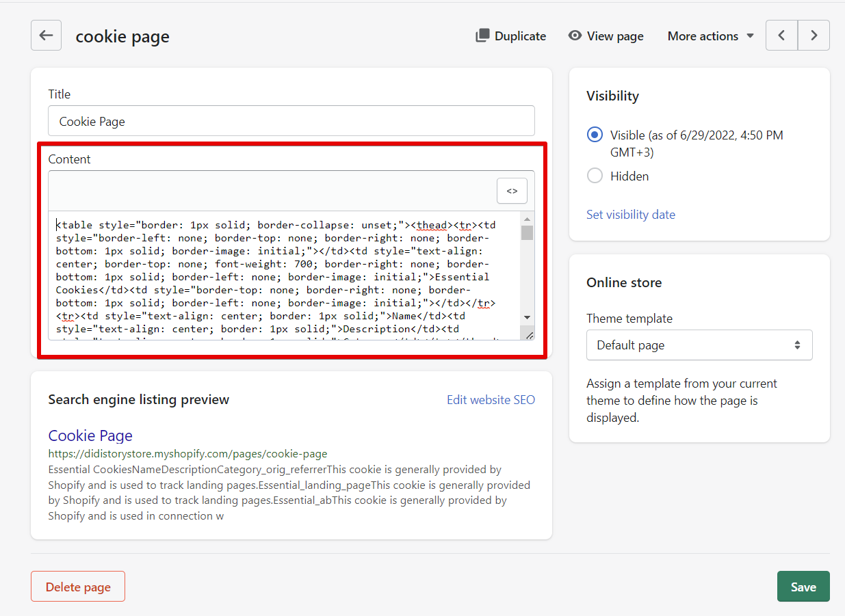Click the Delete page button
845x616 pixels.
[78, 587]
